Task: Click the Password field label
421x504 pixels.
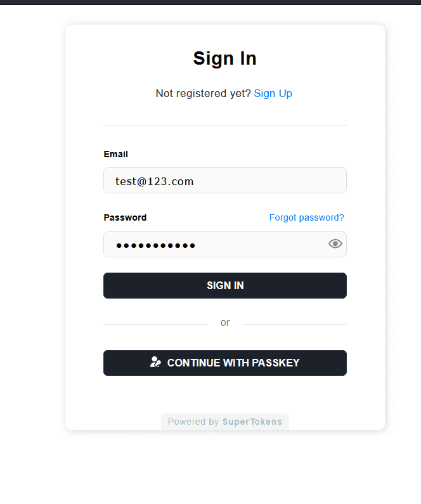Action: (x=125, y=217)
